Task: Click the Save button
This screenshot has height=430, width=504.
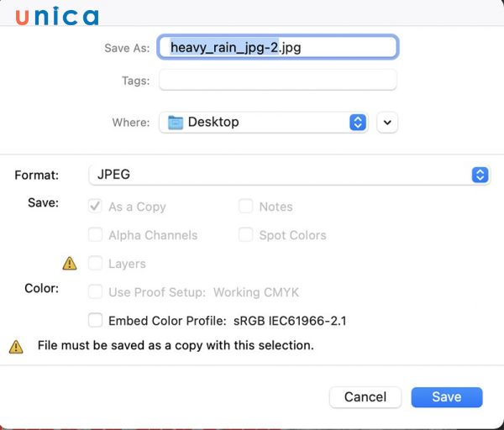Action: (x=446, y=397)
